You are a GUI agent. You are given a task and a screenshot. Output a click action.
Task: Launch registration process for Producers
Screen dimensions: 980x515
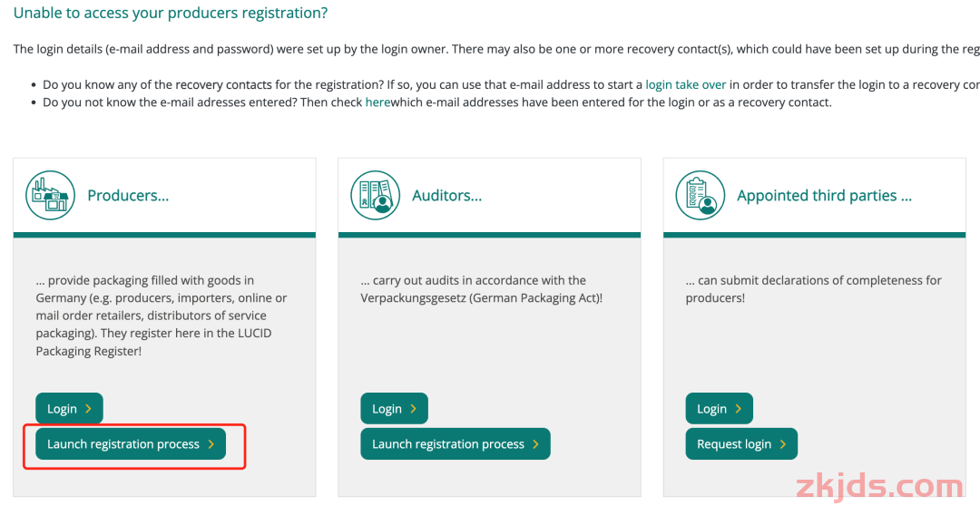pyautogui.click(x=131, y=444)
